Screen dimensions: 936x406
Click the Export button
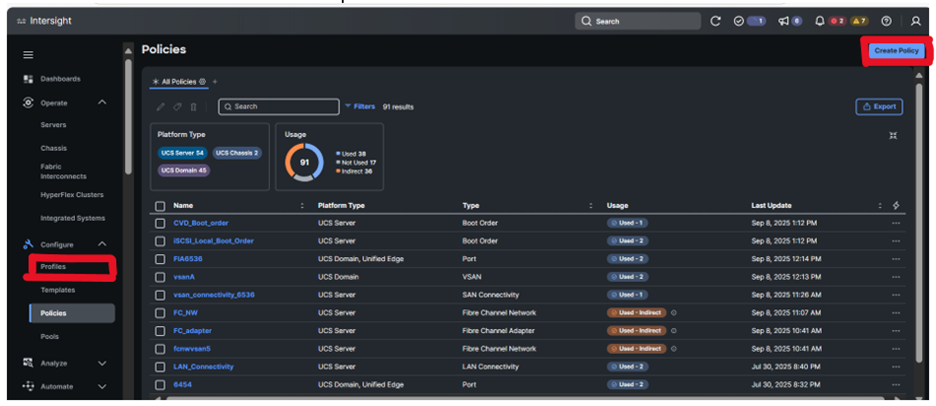879,107
